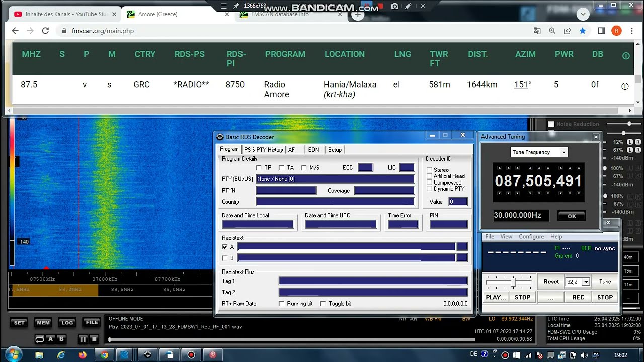This screenshot has width=644, height=362.
Task: Click the R button in the 12% row
Action: click(637, 142)
